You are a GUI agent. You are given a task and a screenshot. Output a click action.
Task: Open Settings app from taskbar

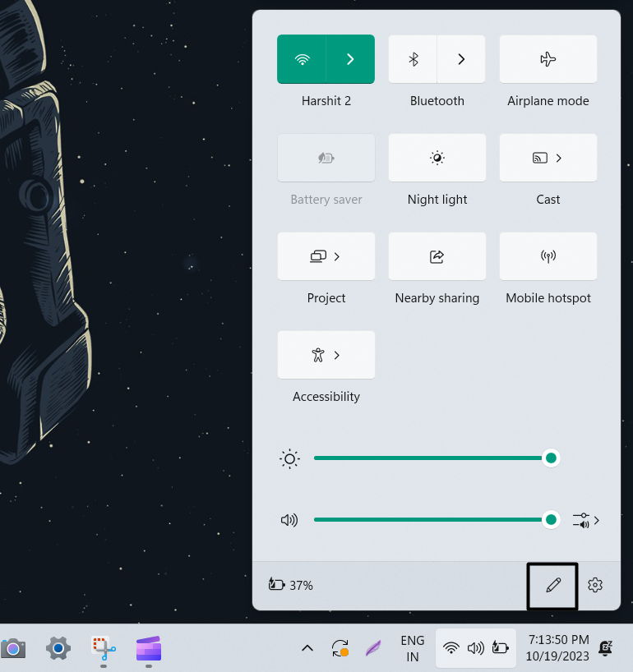click(58, 648)
